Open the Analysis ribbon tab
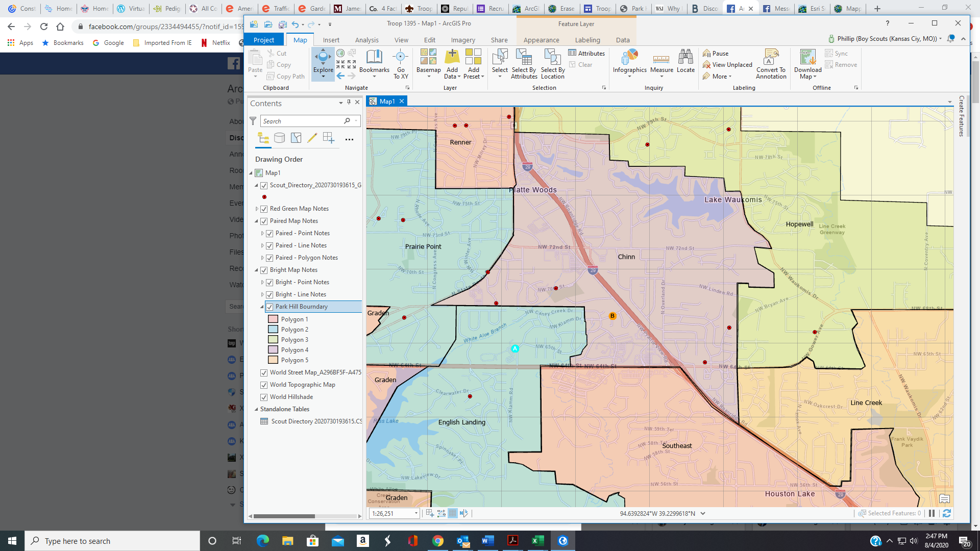 coord(366,40)
